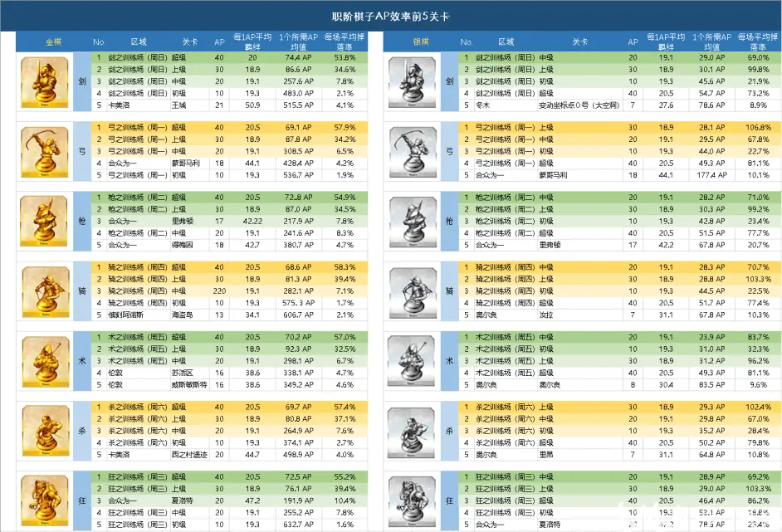This screenshot has width=782, height=532.
Task: Click the gold Berserker chess piece icon
Action: (x=45, y=500)
